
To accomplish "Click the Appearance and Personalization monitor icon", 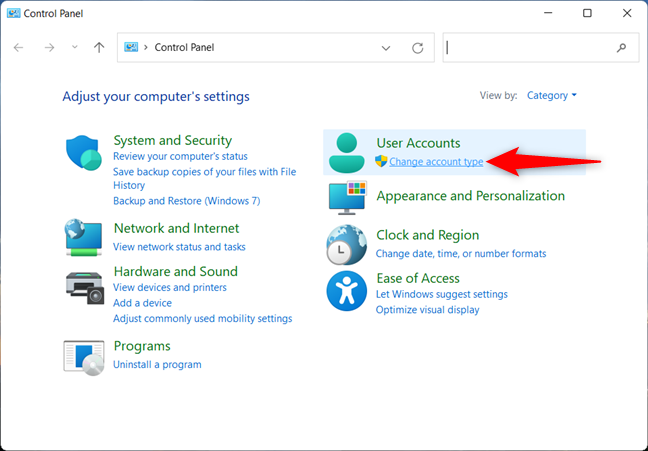I will [x=348, y=198].
